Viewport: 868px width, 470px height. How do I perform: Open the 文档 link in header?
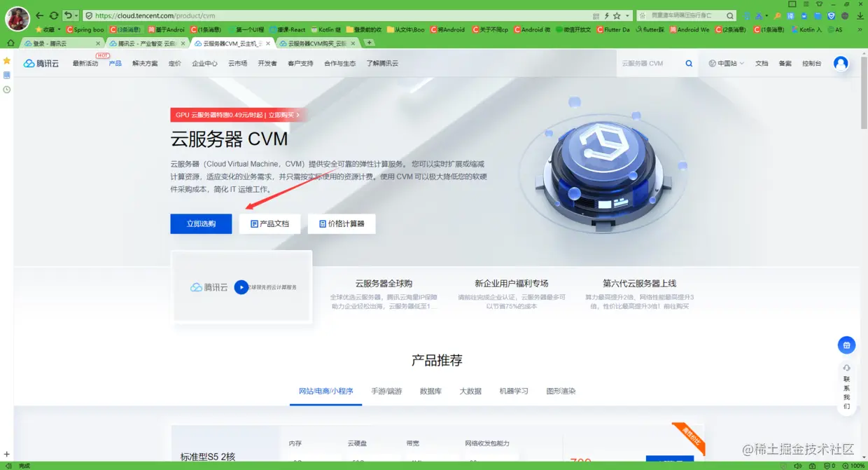click(x=762, y=63)
